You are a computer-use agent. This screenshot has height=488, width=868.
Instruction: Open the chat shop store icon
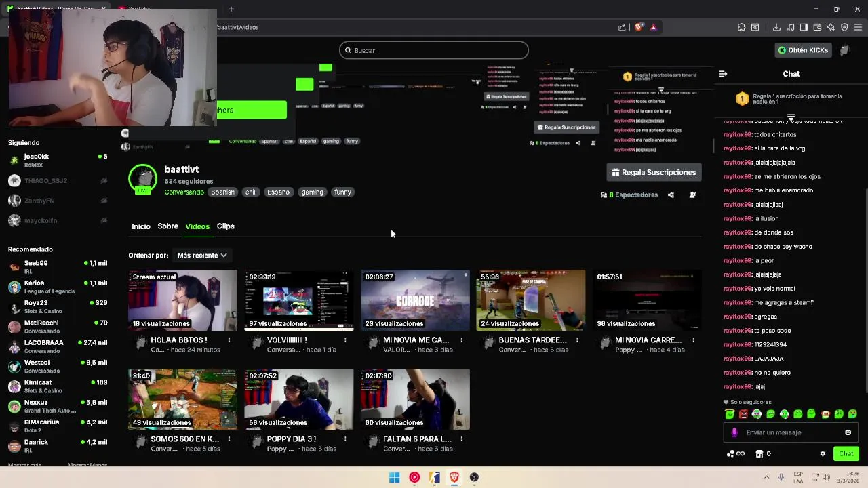coord(759,454)
